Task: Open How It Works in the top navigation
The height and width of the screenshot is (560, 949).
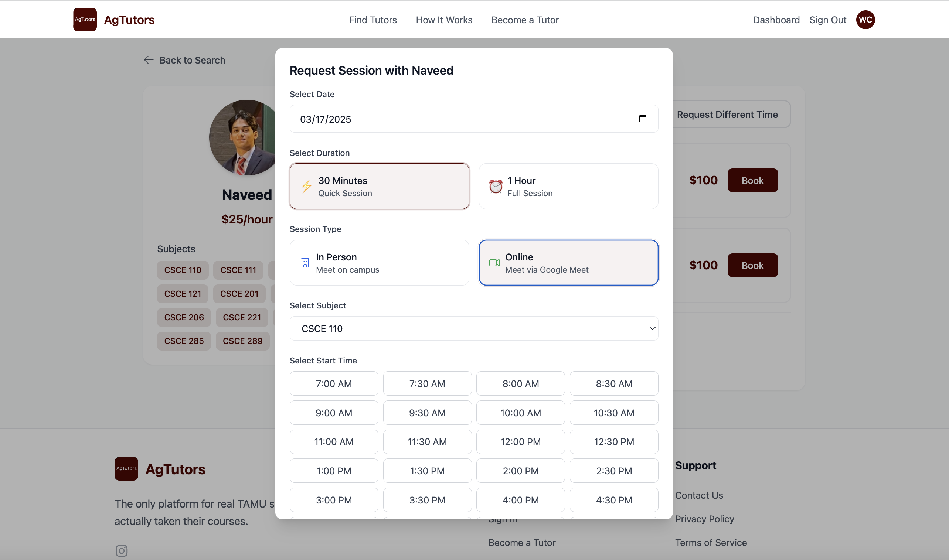Action: [x=444, y=20]
